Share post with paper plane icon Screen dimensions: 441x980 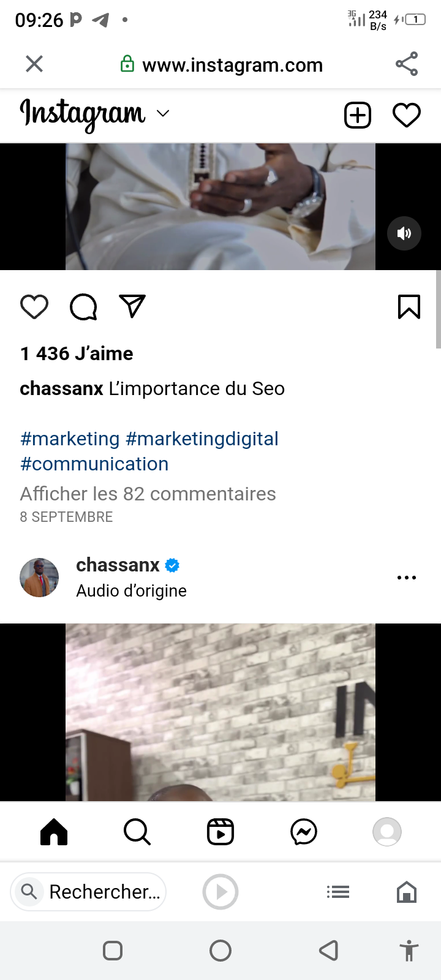pos(132,306)
